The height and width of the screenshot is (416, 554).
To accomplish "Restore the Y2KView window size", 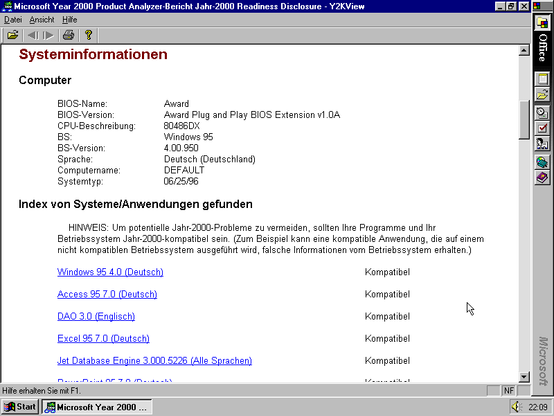I will pyautogui.click(x=511, y=6).
